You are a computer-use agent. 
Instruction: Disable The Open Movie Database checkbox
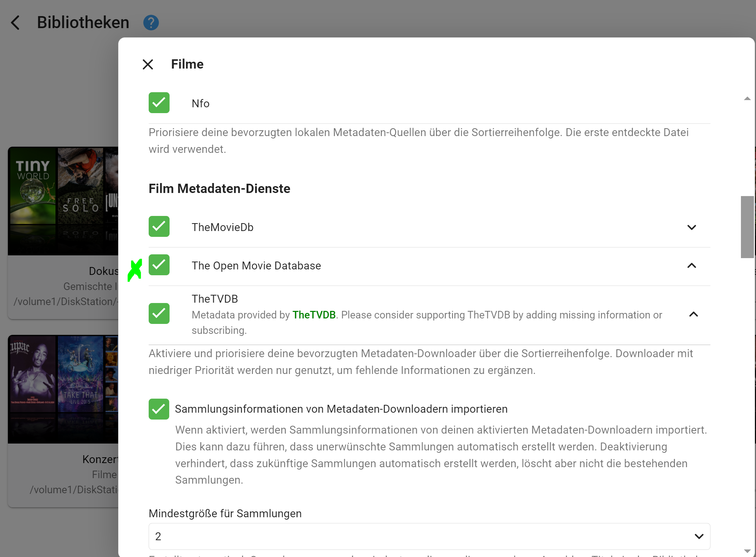(159, 265)
